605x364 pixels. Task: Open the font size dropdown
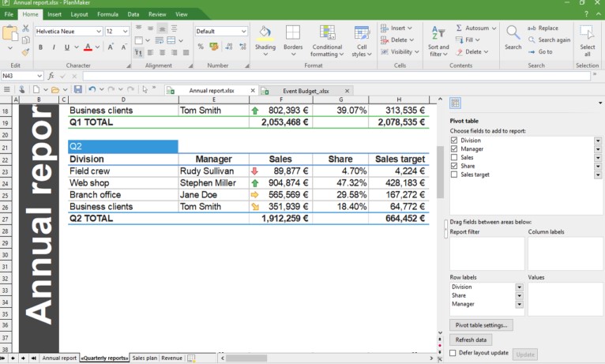(126, 32)
